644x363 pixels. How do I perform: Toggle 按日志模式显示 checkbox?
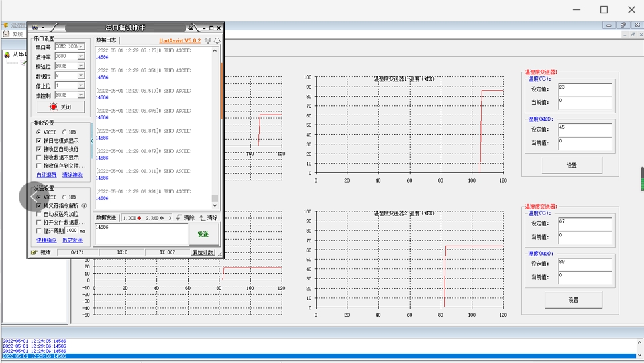point(39,141)
